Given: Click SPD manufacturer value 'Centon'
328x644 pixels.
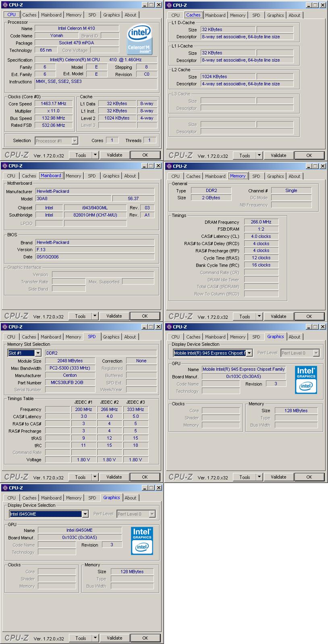Looking at the screenshot, I should [x=70, y=375].
